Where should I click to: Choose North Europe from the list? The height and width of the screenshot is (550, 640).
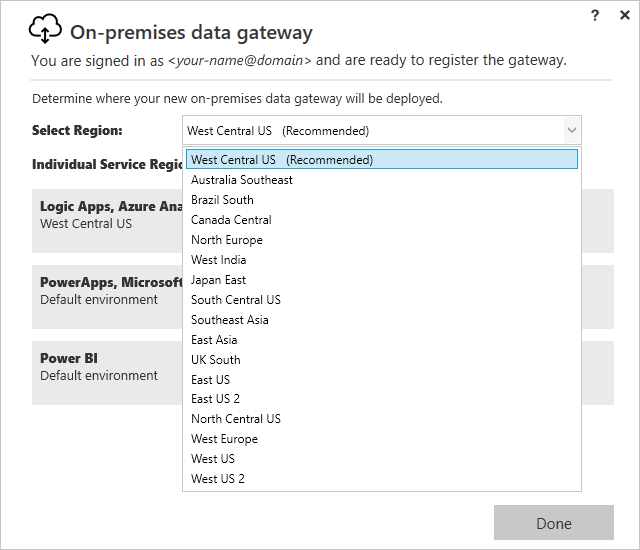227,240
